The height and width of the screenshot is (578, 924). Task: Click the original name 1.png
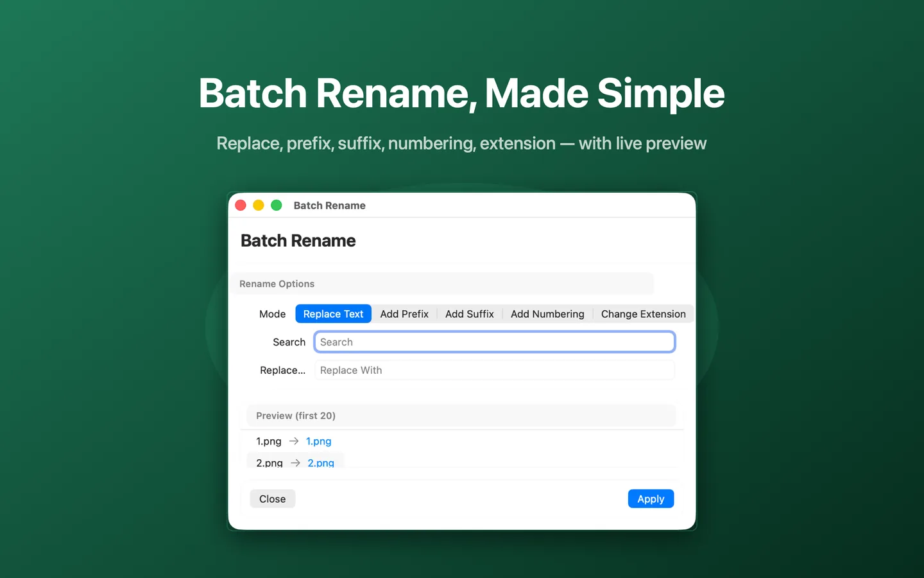click(269, 441)
